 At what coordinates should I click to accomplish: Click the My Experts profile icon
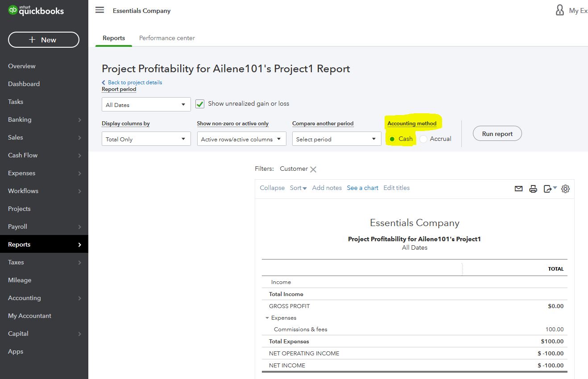tap(559, 10)
